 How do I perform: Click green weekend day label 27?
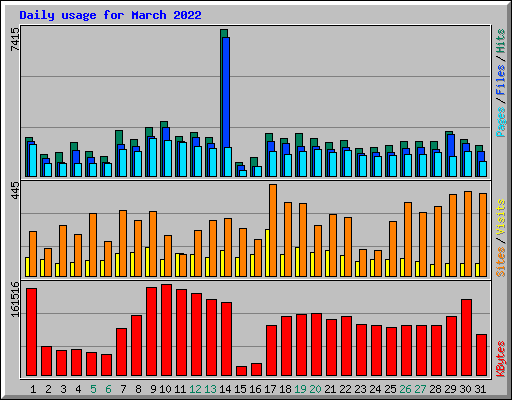pos(420,389)
